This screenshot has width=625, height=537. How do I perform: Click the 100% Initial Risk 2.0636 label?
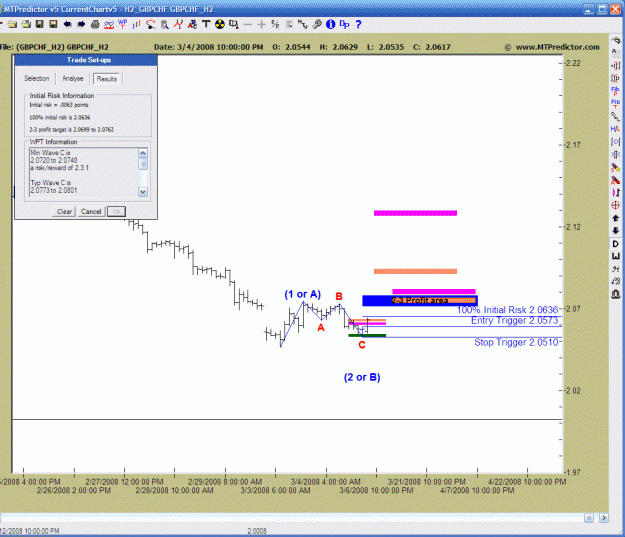coord(507,310)
